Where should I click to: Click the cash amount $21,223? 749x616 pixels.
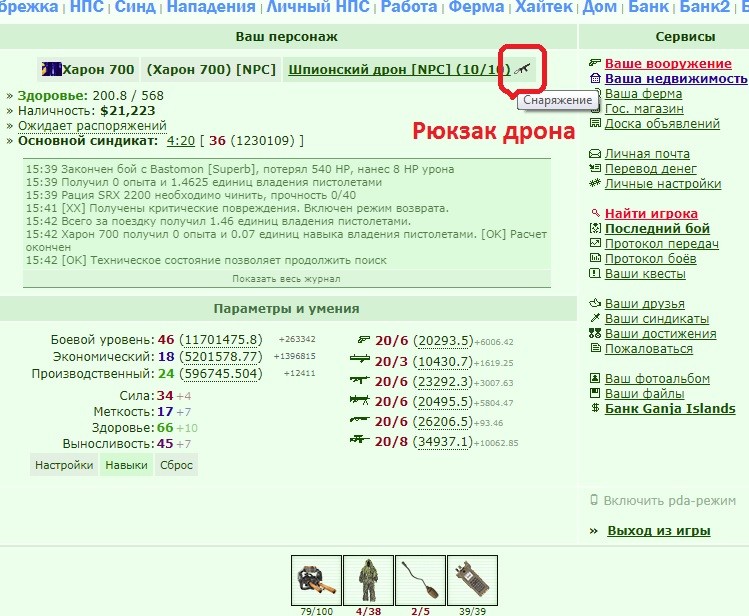coord(128,111)
